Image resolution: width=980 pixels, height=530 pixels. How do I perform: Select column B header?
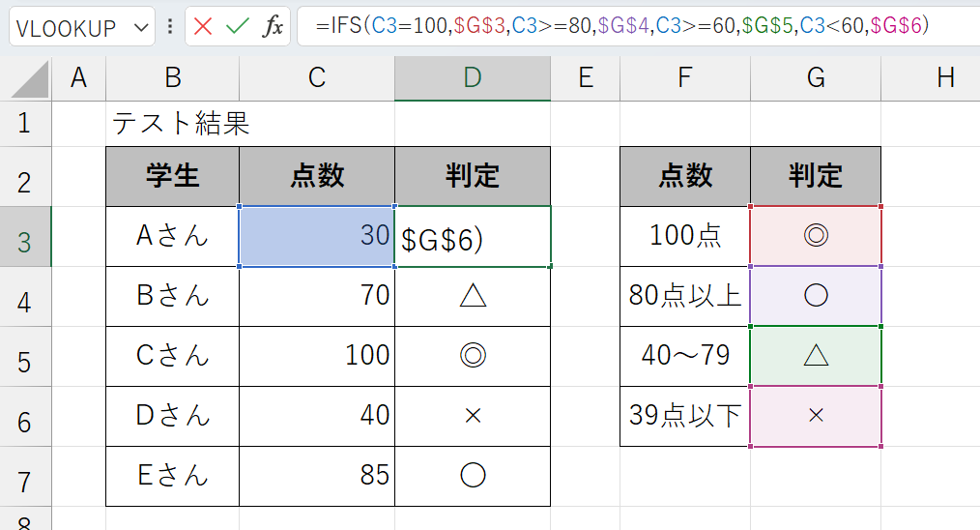pyautogui.click(x=172, y=78)
